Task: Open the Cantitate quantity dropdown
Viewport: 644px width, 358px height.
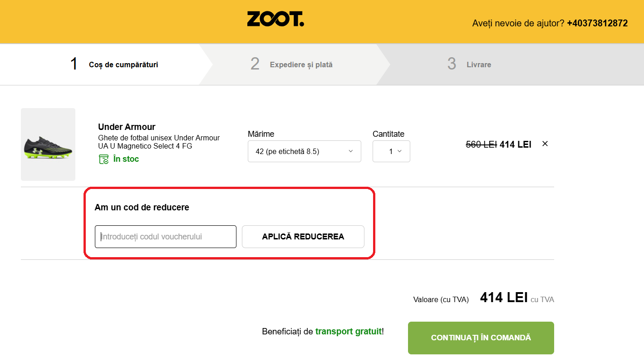Action: 391,151
